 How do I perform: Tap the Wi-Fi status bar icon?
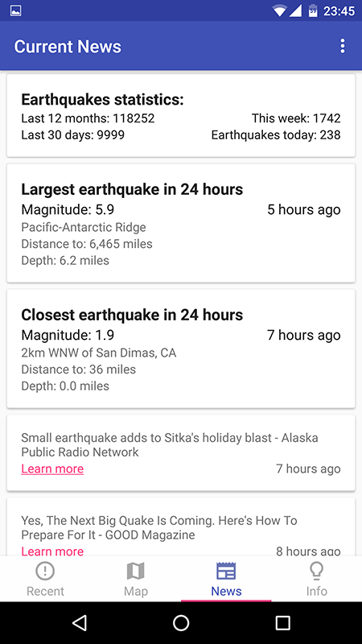[x=279, y=10]
